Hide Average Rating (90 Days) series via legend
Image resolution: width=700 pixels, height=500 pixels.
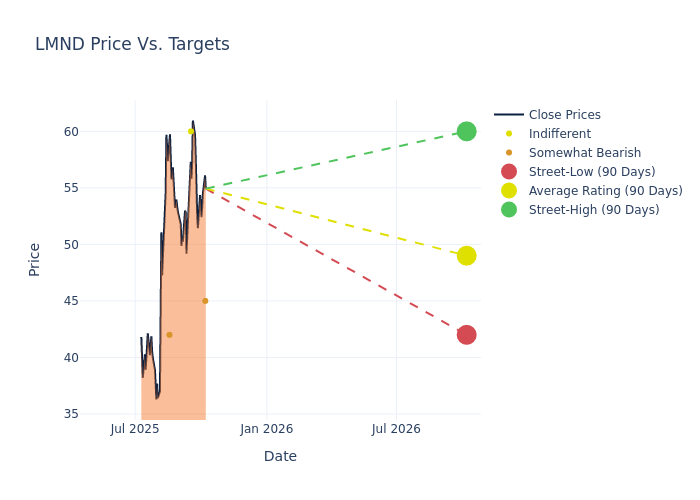[605, 191]
